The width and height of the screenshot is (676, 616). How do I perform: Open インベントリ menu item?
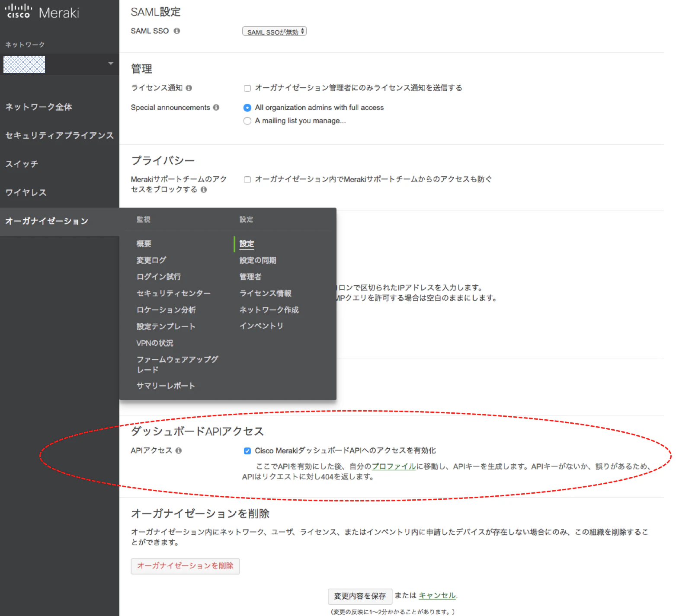tap(261, 326)
